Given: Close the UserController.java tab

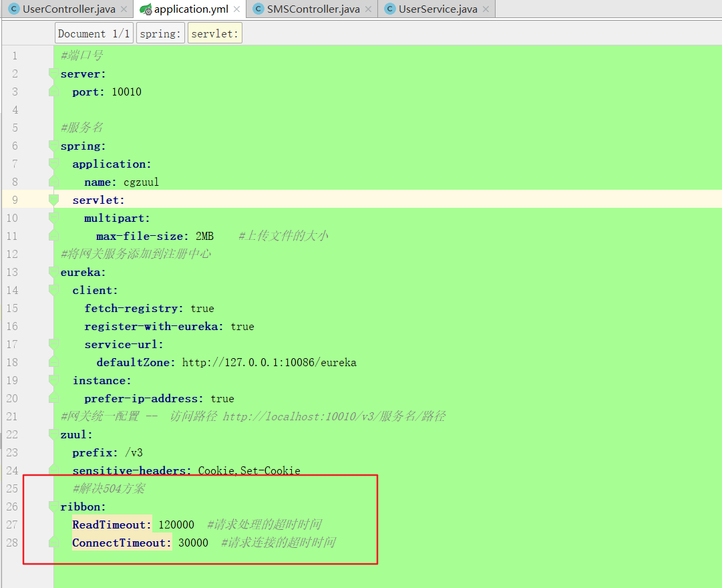Looking at the screenshot, I should click(x=124, y=9).
